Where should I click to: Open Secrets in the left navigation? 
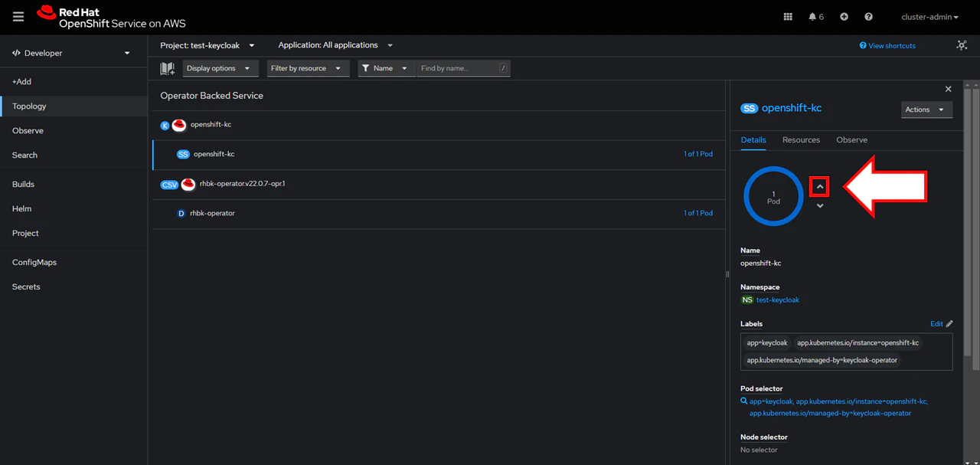pyautogui.click(x=73, y=287)
